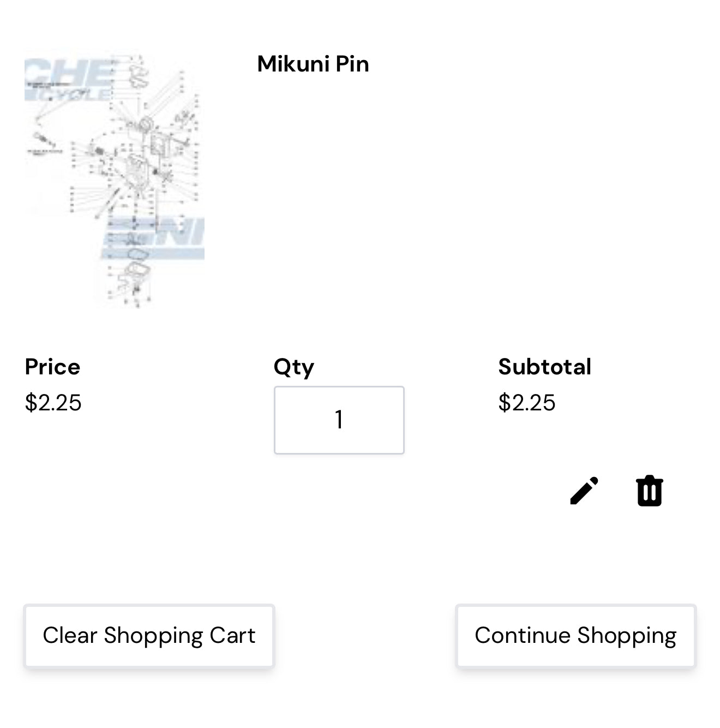Return to store via Continue Shopping

[575, 636]
